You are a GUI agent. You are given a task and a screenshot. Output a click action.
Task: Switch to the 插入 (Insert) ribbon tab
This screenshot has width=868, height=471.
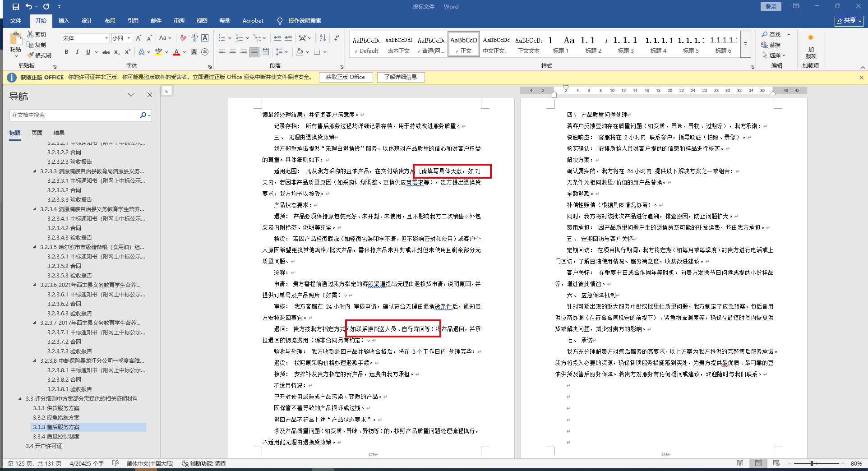[x=64, y=21]
